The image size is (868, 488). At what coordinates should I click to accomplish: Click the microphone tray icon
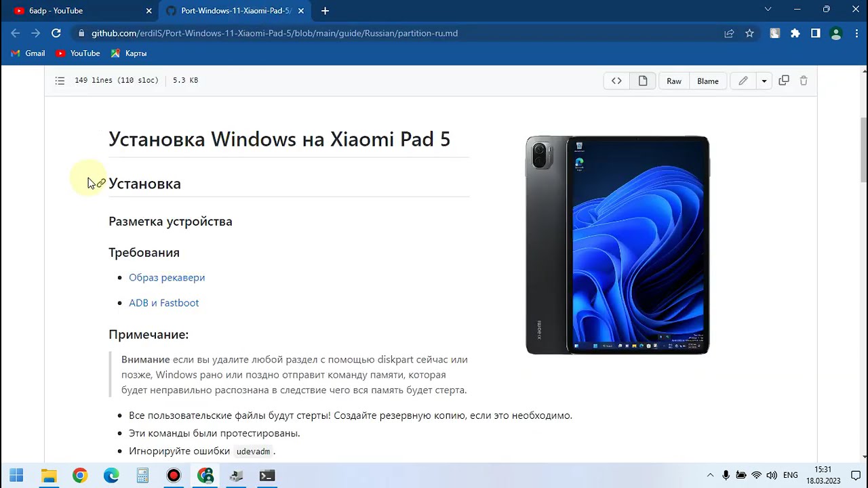(x=726, y=476)
